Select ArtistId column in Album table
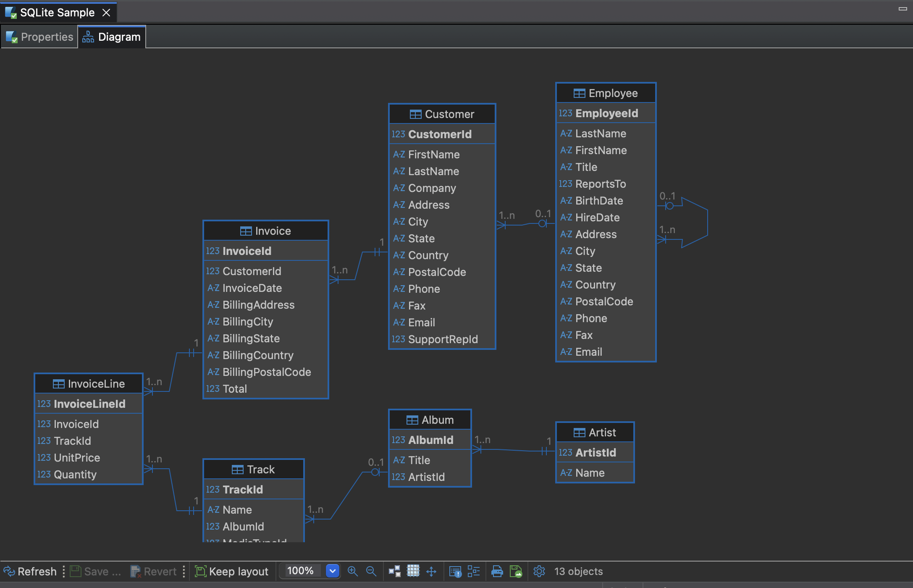 [x=430, y=477]
